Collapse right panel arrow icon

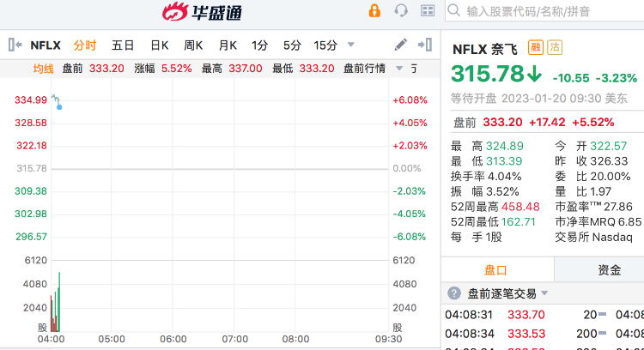click(x=425, y=45)
